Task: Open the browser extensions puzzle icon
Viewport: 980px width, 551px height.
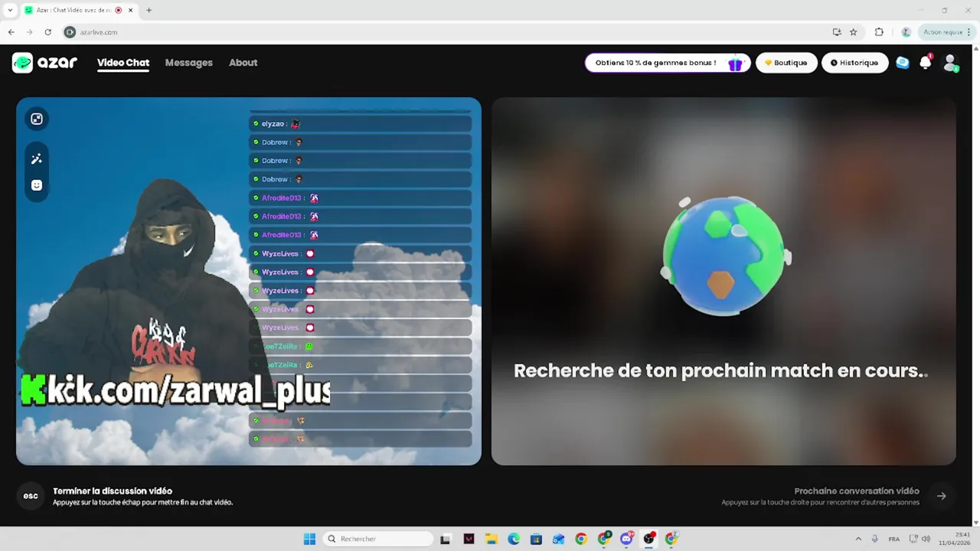Action: (x=879, y=32)
